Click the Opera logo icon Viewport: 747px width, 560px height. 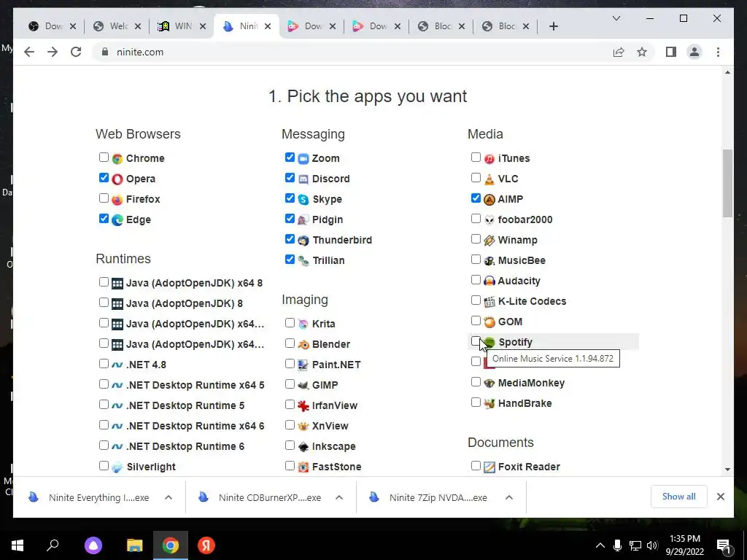[117, 179]
